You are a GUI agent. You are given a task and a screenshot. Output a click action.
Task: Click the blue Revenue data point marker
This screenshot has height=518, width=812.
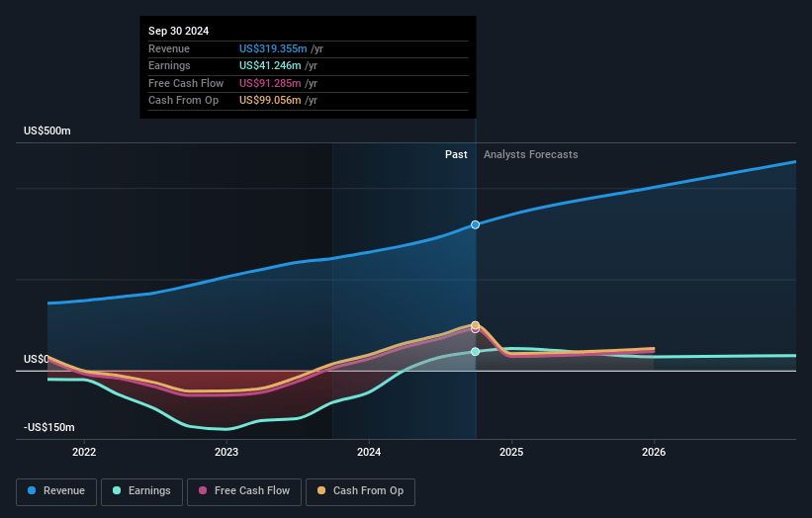(475, 224)
